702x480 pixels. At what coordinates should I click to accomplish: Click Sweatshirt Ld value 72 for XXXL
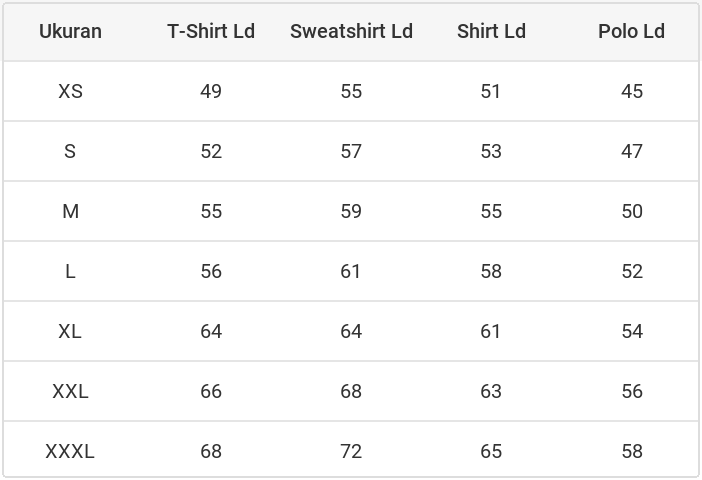coord(351,451)
